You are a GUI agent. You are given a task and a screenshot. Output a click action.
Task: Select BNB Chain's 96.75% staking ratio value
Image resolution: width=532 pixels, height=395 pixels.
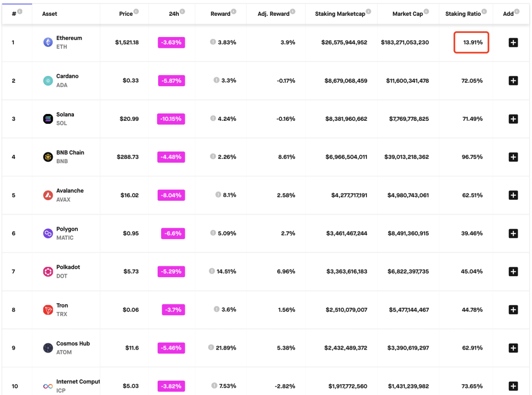472,157
